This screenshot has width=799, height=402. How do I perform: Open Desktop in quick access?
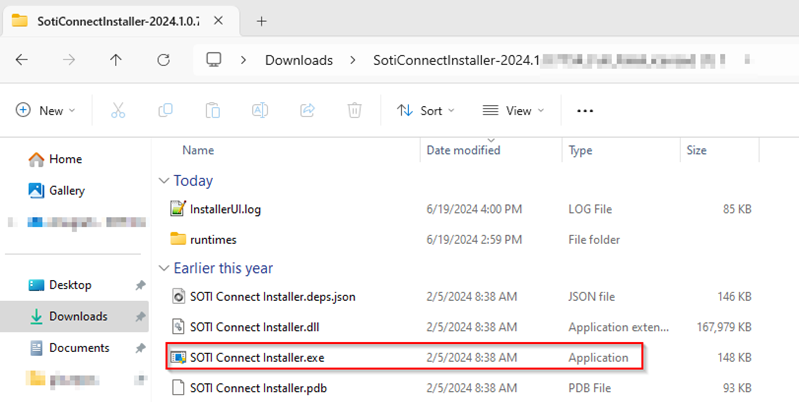tap(60, 285)
